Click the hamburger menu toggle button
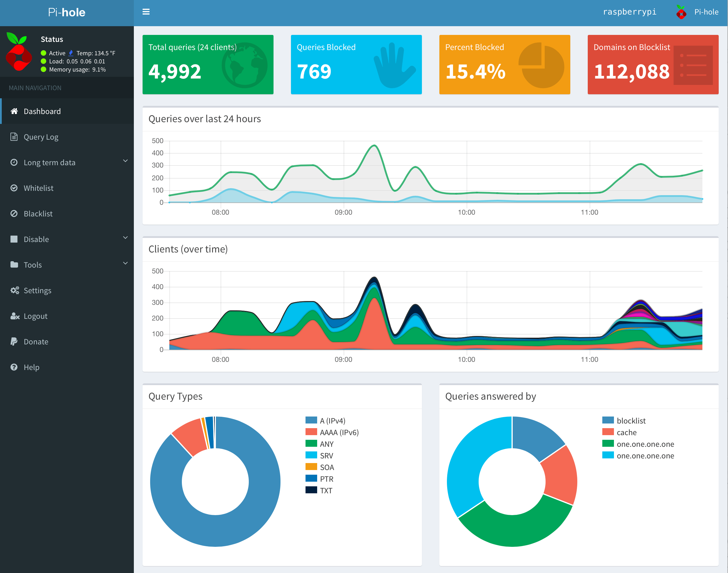 (146, 12)
